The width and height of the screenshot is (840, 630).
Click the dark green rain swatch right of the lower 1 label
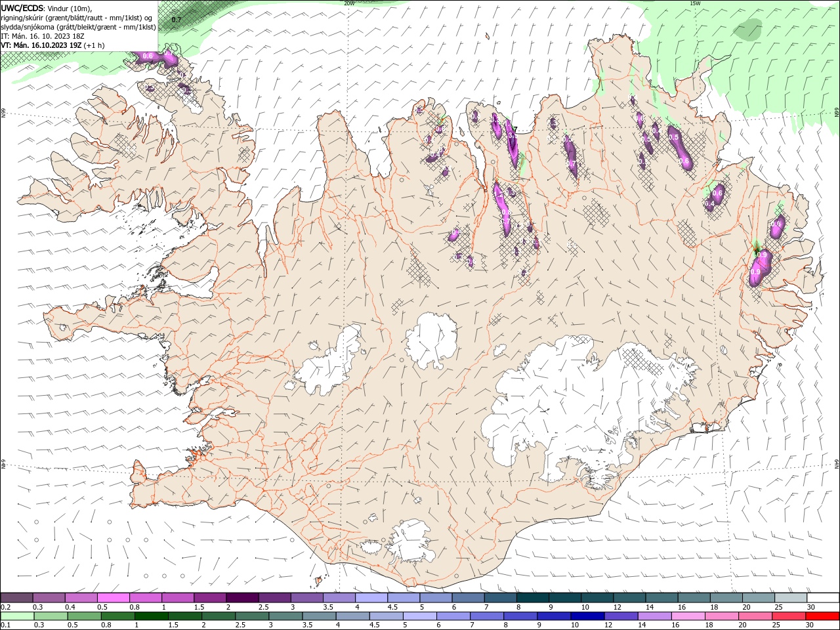click(x=152, y=616)
